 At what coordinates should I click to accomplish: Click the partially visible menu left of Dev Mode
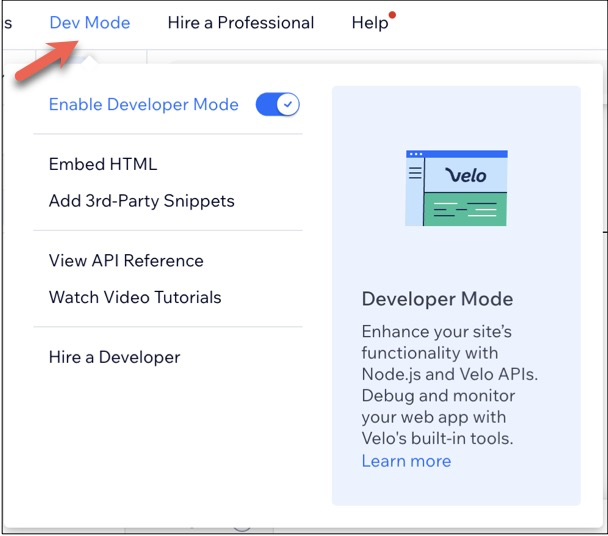(8, 22)
